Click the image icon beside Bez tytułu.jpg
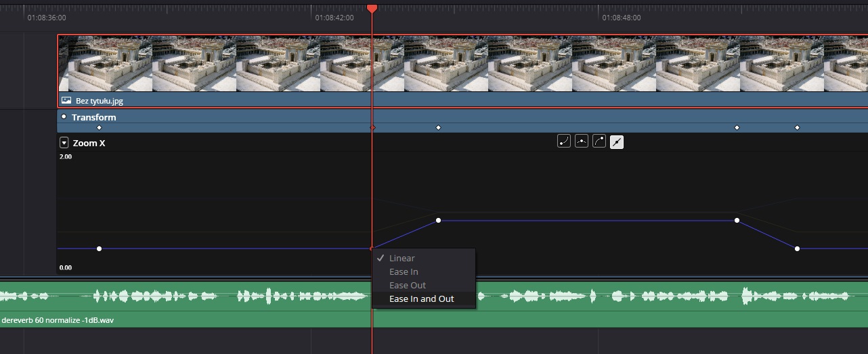The height and width of the screenshot is (354, 868). coord(66,100)
